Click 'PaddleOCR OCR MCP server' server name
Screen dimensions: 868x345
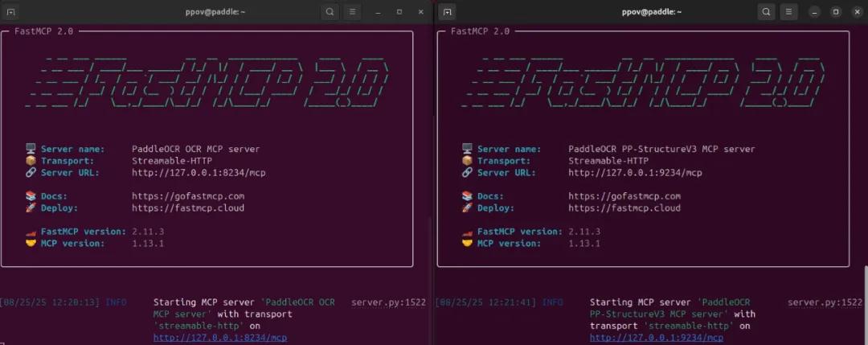(x=195, y=149)
